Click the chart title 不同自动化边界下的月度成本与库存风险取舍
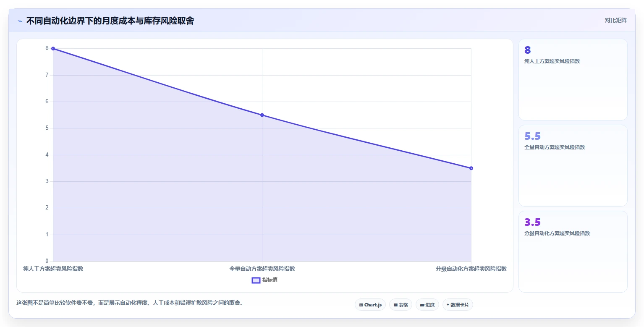 pos(110,21)
